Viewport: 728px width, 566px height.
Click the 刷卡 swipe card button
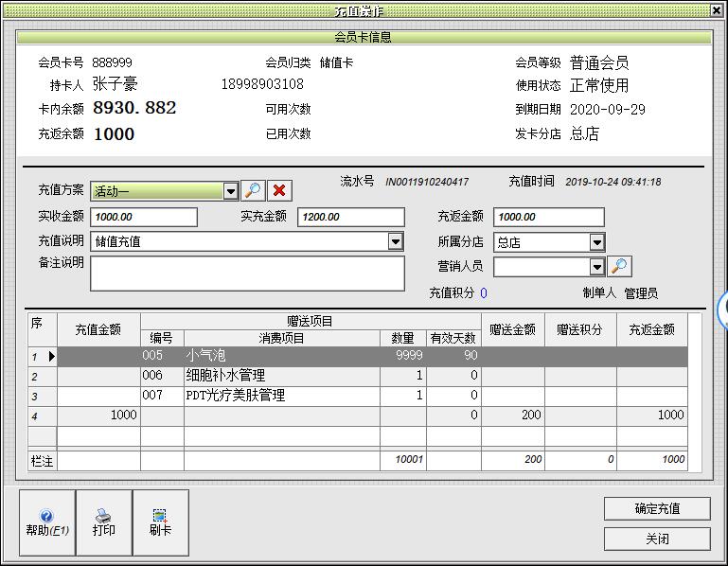point(161,522)
